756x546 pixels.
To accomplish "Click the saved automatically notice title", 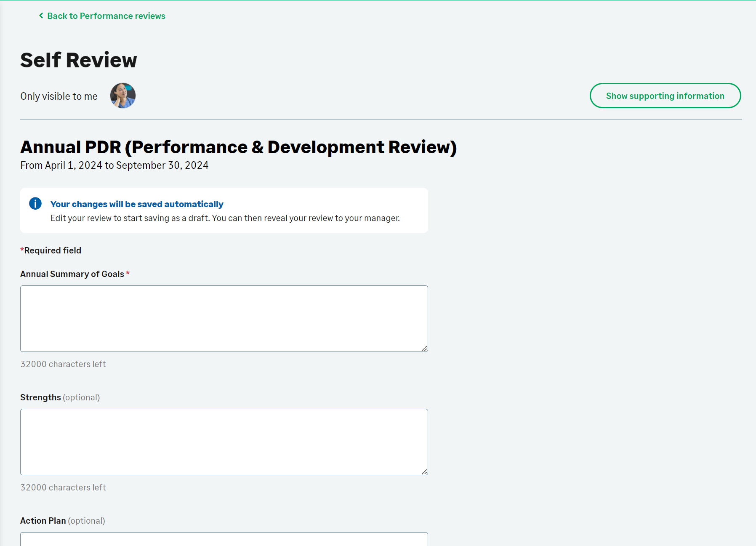I will tap(137, 204).
